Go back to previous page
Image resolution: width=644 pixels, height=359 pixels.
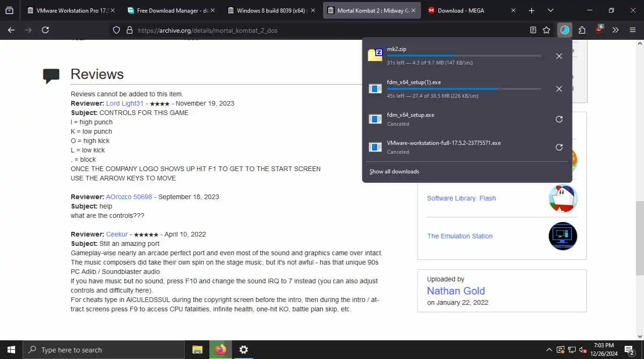pos(11,30)
